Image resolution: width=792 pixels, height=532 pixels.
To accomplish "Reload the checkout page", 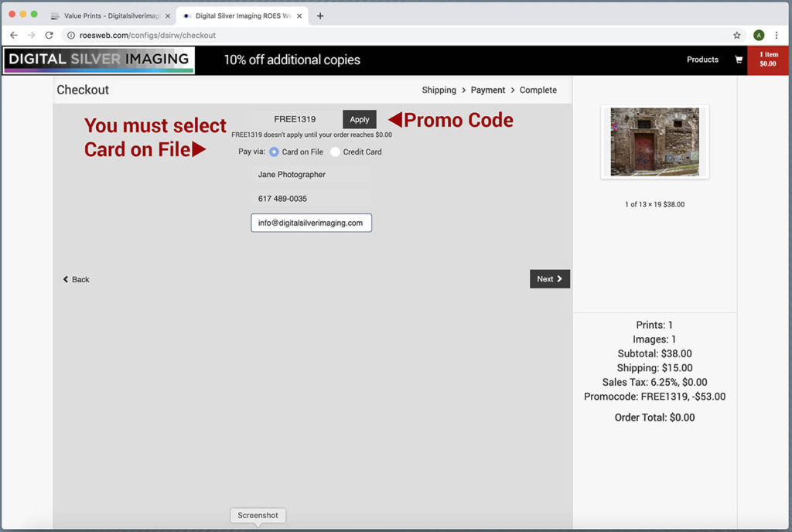I will coord(49,36).
